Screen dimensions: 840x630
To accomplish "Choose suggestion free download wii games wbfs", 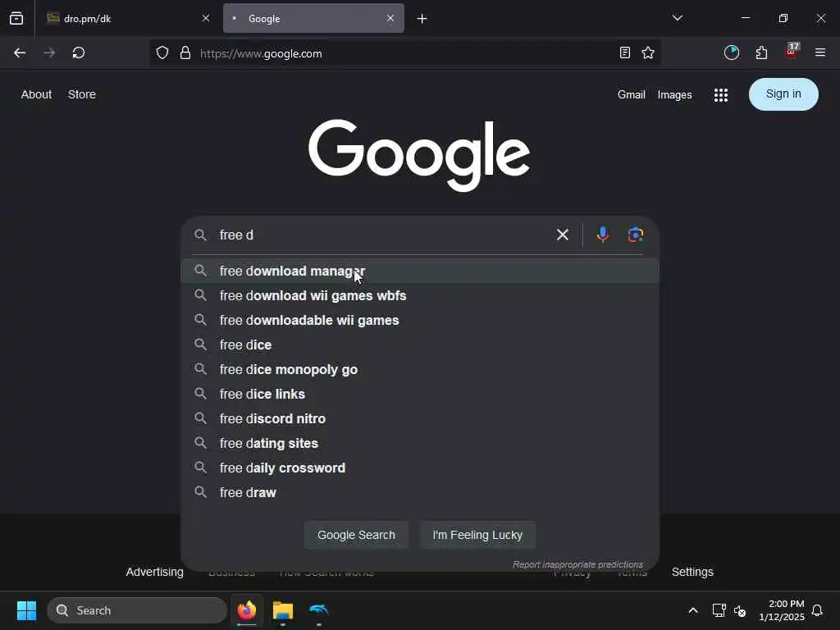I will click(x=420, y=295).
